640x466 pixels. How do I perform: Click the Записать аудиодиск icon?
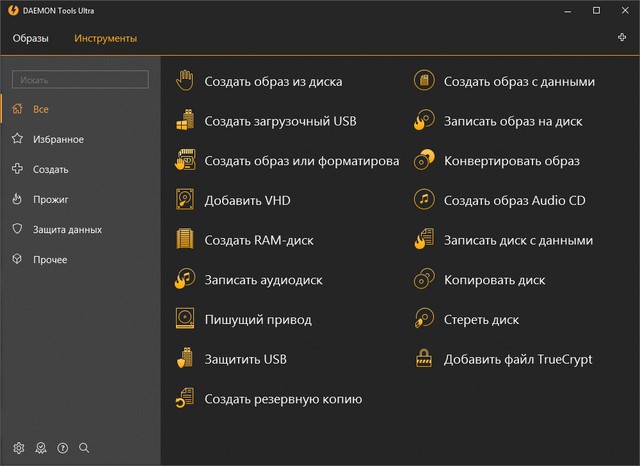[185, 279]
